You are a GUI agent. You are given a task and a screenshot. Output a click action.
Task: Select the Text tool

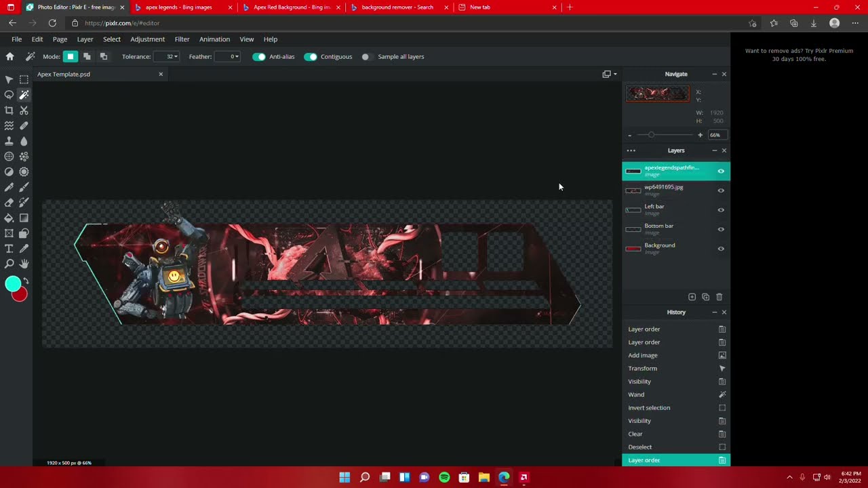click(x=9, y=249)
